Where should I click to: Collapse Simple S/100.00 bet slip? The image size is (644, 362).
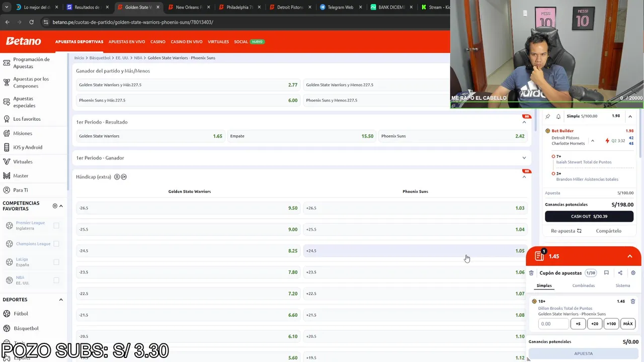[x=630, y=116]
